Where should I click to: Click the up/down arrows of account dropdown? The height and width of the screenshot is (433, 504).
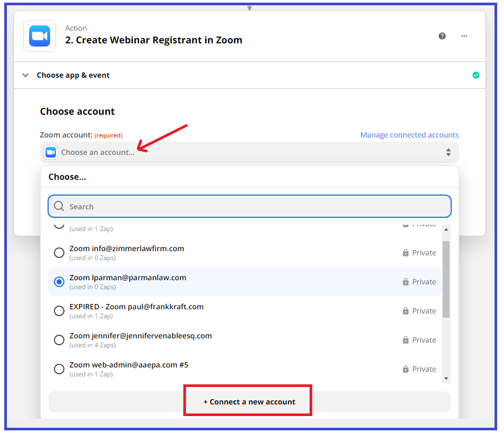(x=449, y=152)
